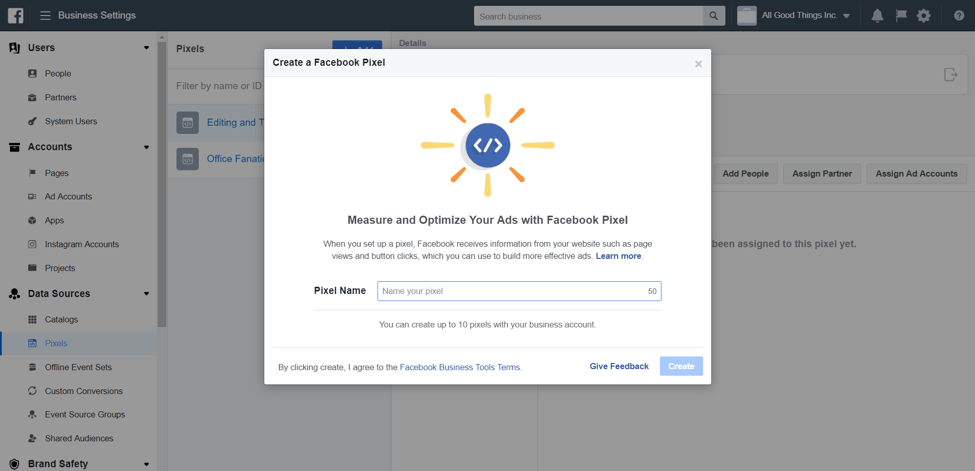Click the Facebook logo icon
Screen dimensions: 975x471
click(16, 16)
